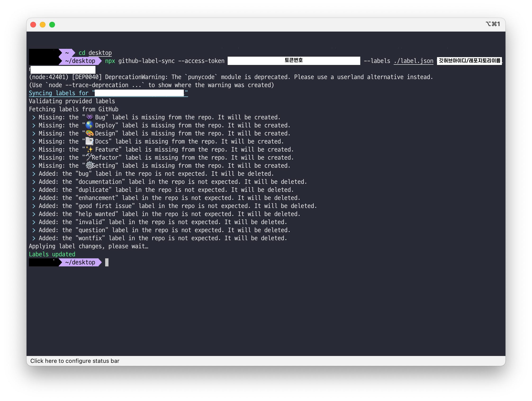Click the underlined desktop path after cd
This screenshot has width=532, height=401.
tap(100, 53)
